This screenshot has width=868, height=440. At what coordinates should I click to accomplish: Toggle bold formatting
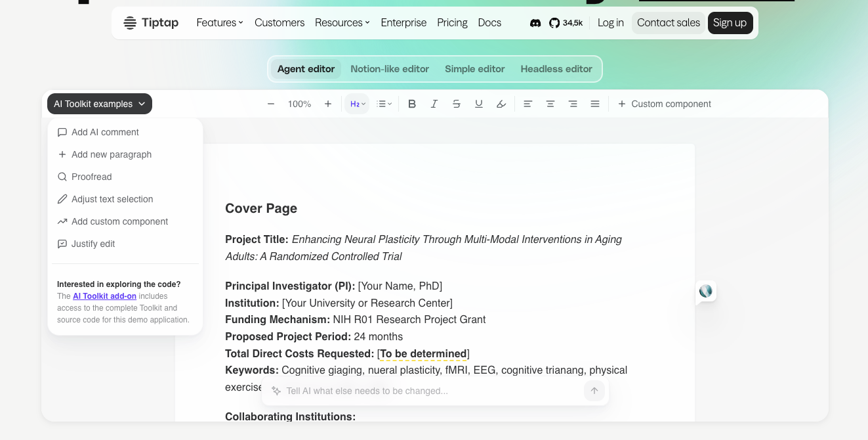click(412, 103)
